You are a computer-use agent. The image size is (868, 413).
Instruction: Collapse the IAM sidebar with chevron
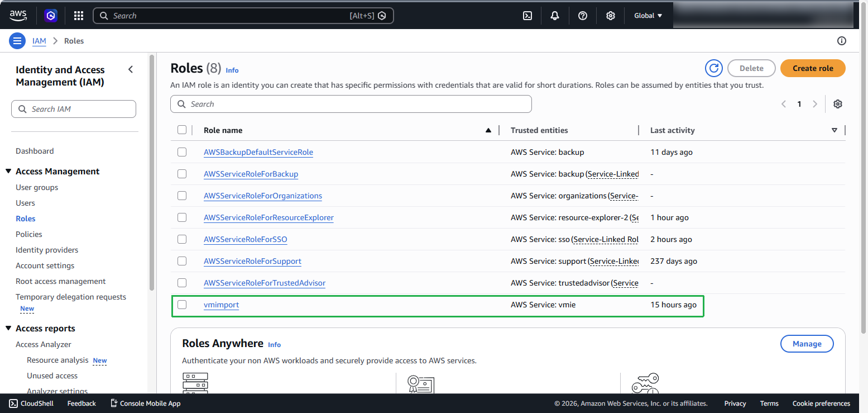pos(131,69)
